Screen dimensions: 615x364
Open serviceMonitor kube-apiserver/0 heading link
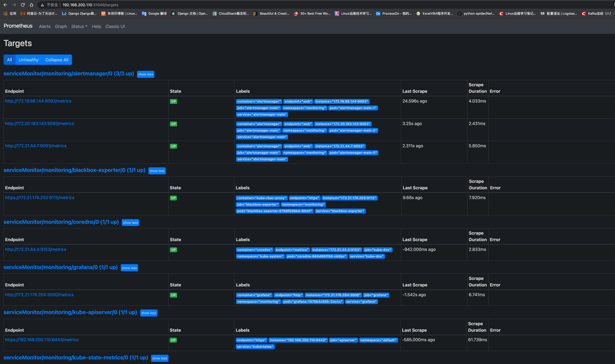[70, 312]
